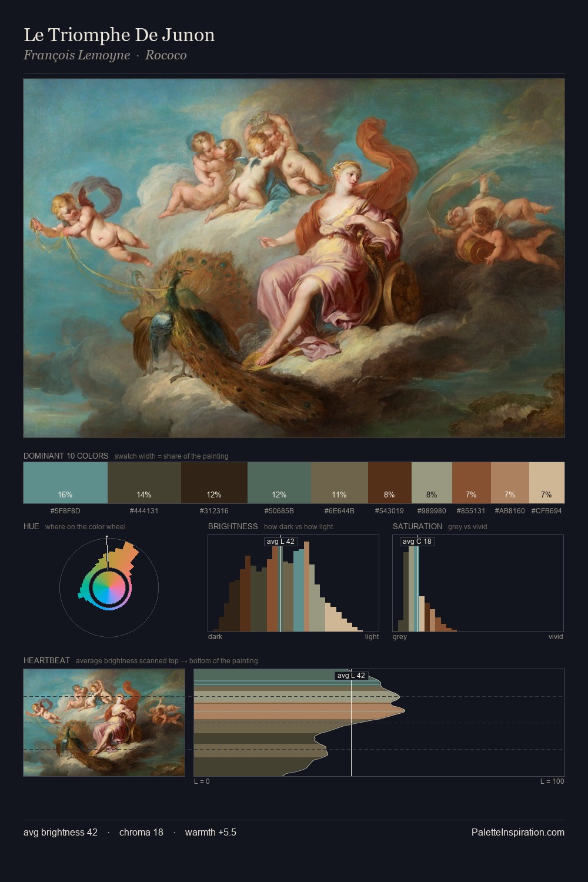Screen dimensions: 588x882
Task: Click the heartbeat brightness profile chart
Action: point(379,723)
